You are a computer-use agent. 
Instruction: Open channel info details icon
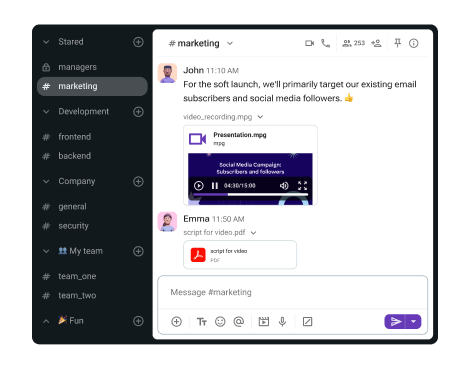point(414,43)
